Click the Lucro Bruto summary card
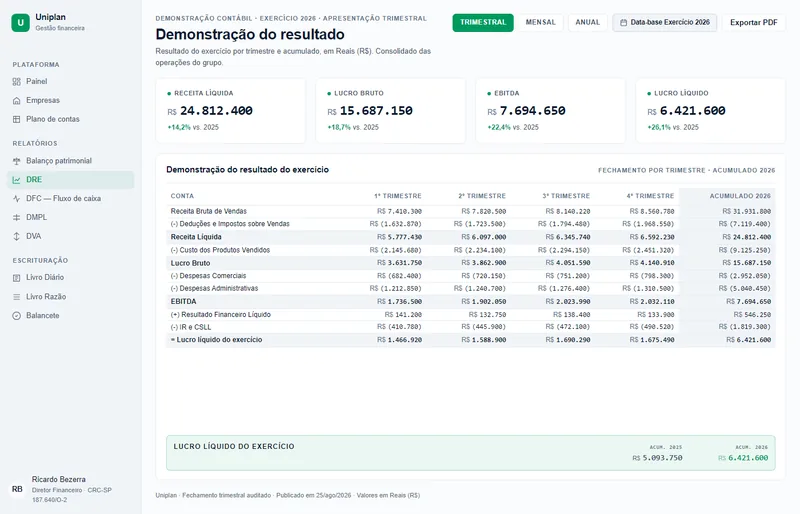800x514 pixels. pyautogui.click(x=390, y=110)
